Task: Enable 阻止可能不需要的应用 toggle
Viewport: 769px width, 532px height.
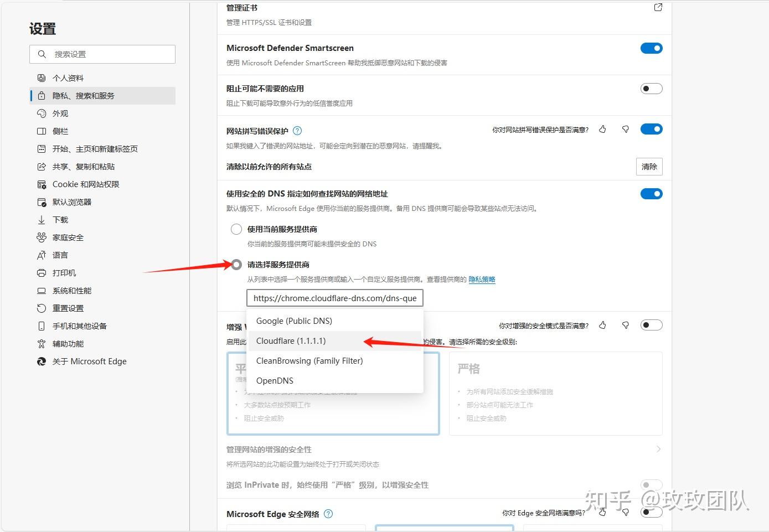Action: pyautogui.click(x=651, y=88)
